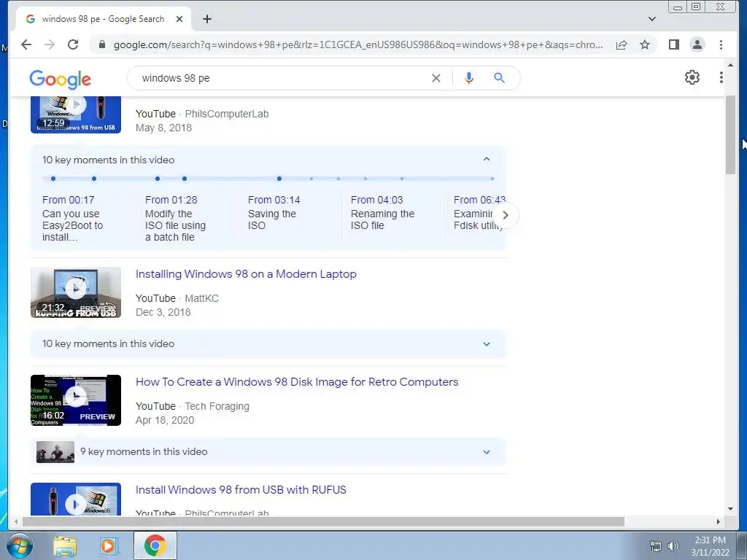The image size is (747, 560).
Task: Click the scroll left arrow
Action: click(16, 522)
